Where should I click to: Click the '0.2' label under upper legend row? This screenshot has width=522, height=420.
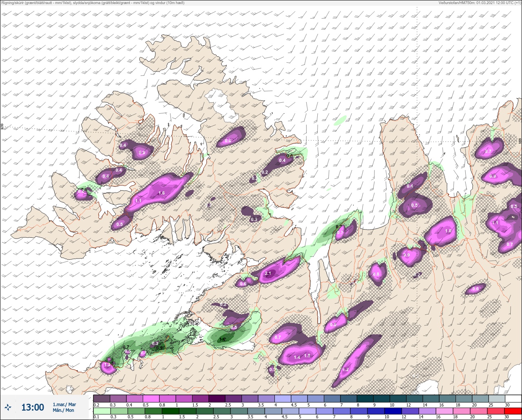pos(96,405)
